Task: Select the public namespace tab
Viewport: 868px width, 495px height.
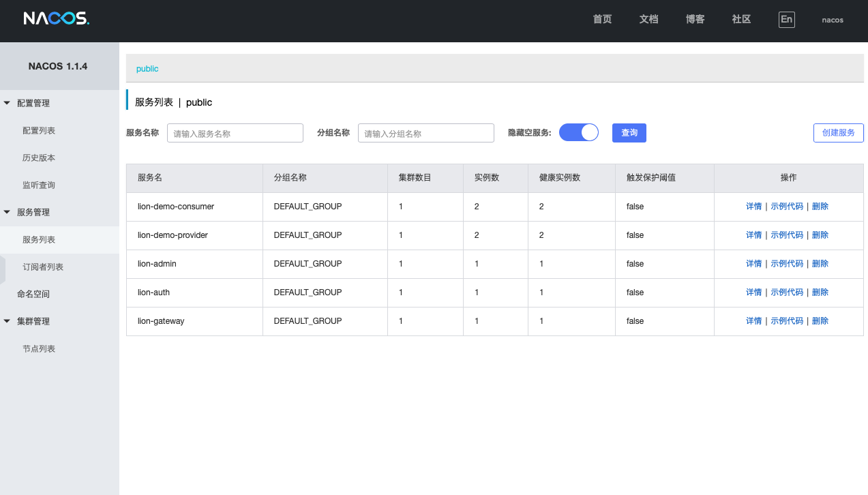Action: point(147,69)
